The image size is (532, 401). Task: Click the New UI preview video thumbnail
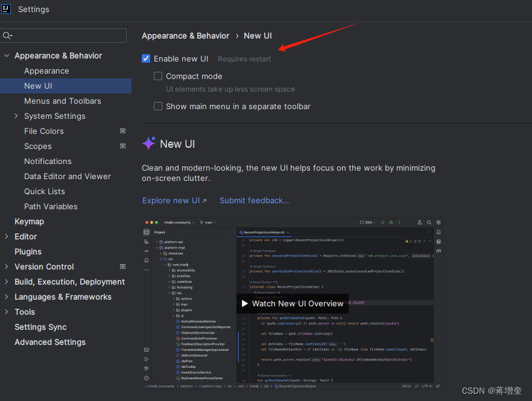(x=293, y=303)
